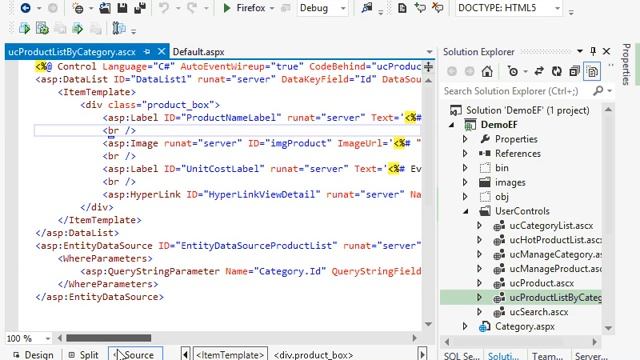This screenshot has height=360, width=640.
Task: Expand the ucProduct.ascx node
Action: (x=479, y=283)
